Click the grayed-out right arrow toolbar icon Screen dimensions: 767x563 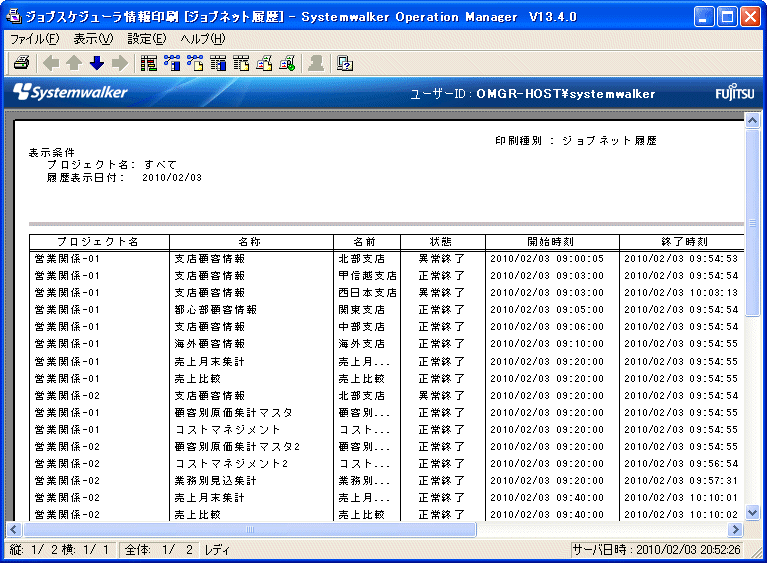120,63
